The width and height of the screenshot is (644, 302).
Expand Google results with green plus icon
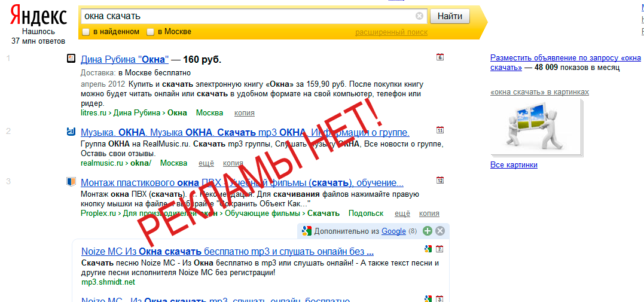(x=428, y=231)
